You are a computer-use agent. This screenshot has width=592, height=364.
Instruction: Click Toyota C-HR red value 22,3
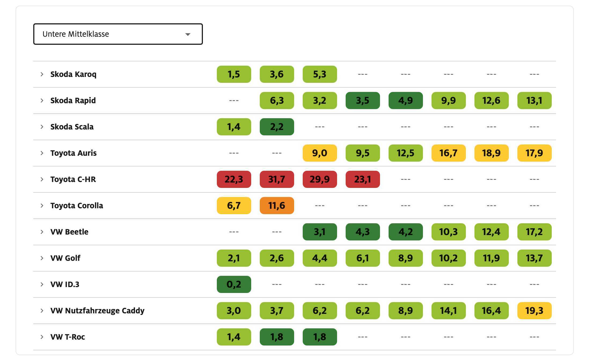(234, 179)
